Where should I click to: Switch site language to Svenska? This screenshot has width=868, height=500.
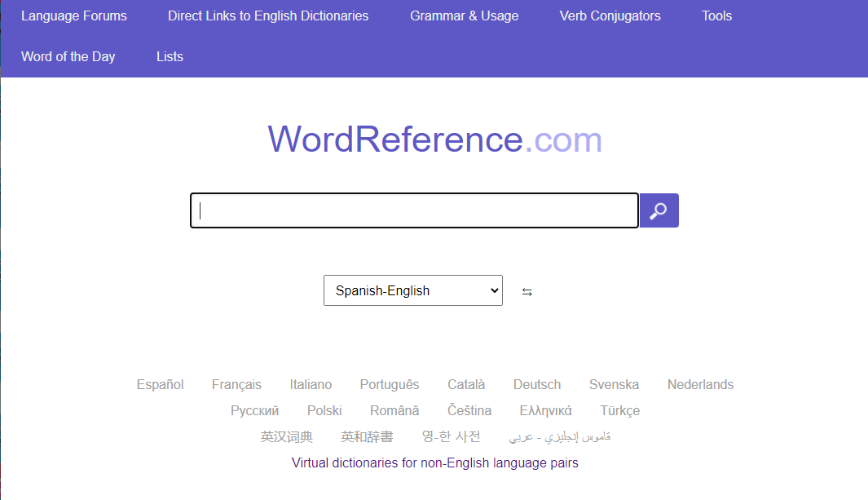tap(614, 384)
